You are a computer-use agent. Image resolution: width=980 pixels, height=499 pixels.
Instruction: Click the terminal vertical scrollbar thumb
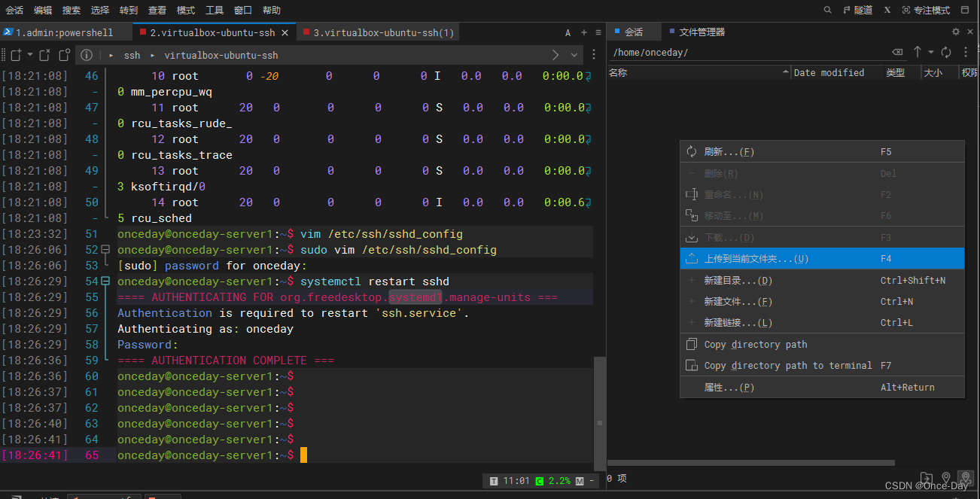click(599, 414)
